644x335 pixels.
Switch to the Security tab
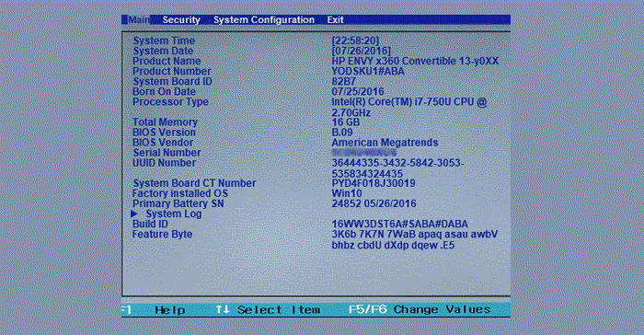(x=181, y=19)
